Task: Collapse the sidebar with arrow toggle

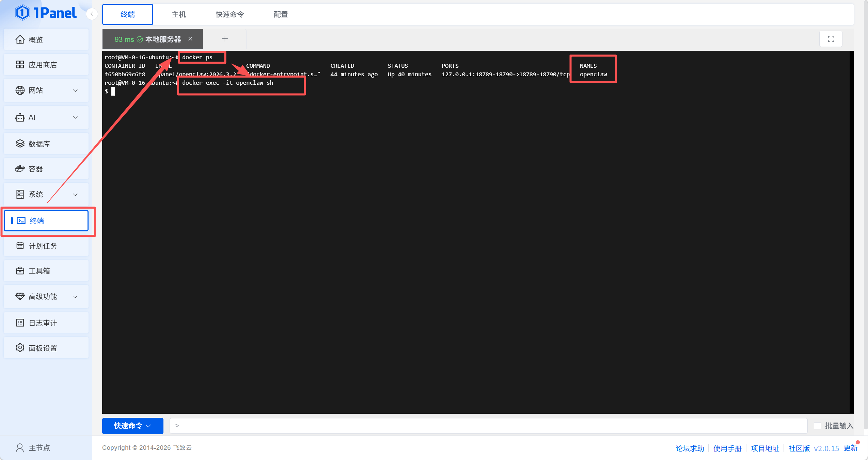Action: point(92,14)
